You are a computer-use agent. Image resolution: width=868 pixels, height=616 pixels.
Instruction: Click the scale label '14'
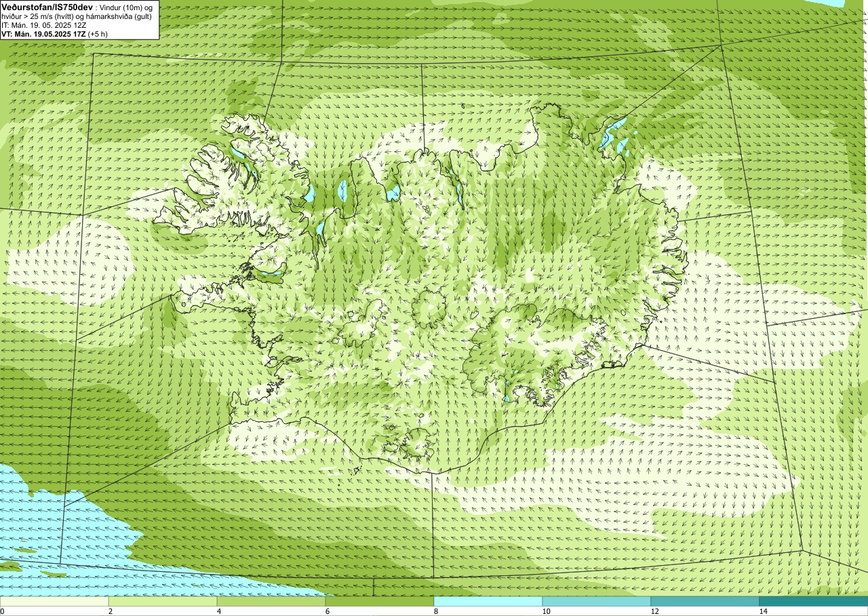click(763, 611)
